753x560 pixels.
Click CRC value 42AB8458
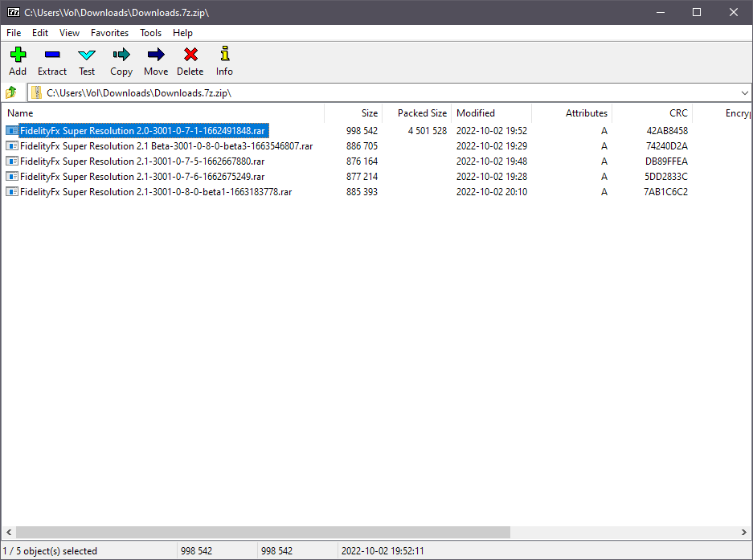pyautogui.click(x=667, y=131)
